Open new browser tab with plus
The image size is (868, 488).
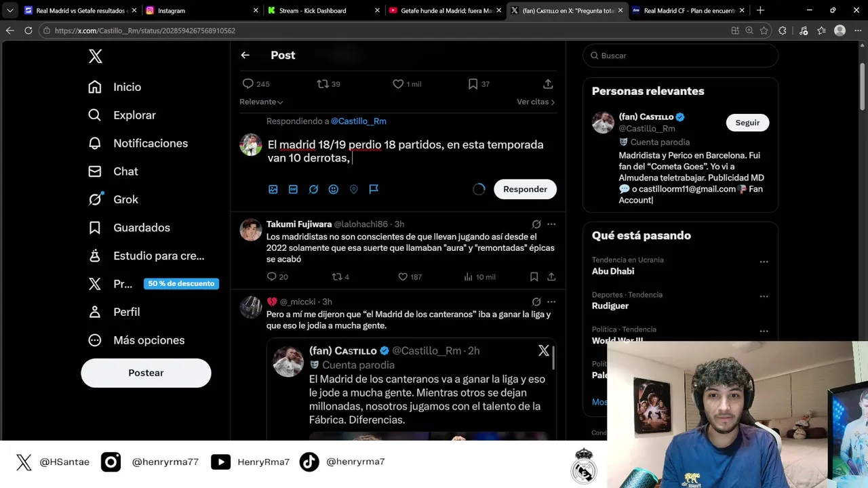pyautogui.click(x=760, y=10)
